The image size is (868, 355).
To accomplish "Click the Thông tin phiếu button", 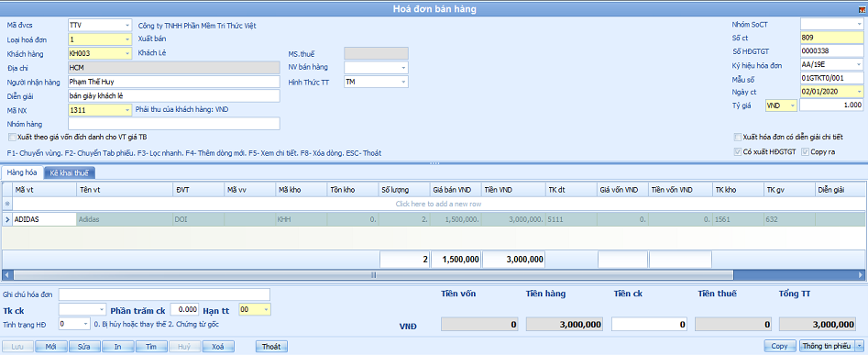I will [826, 346].
